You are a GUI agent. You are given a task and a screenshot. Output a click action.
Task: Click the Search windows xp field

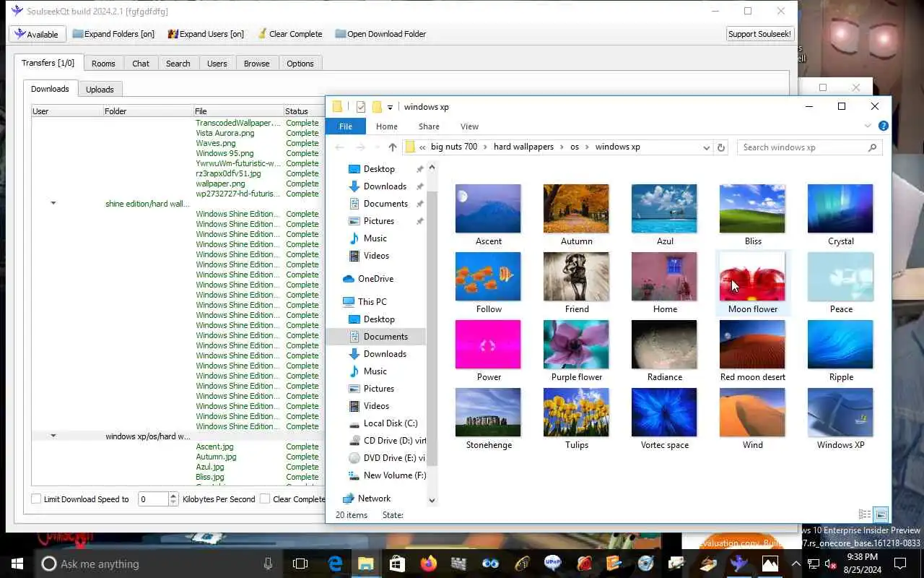[x=810, y=147]
